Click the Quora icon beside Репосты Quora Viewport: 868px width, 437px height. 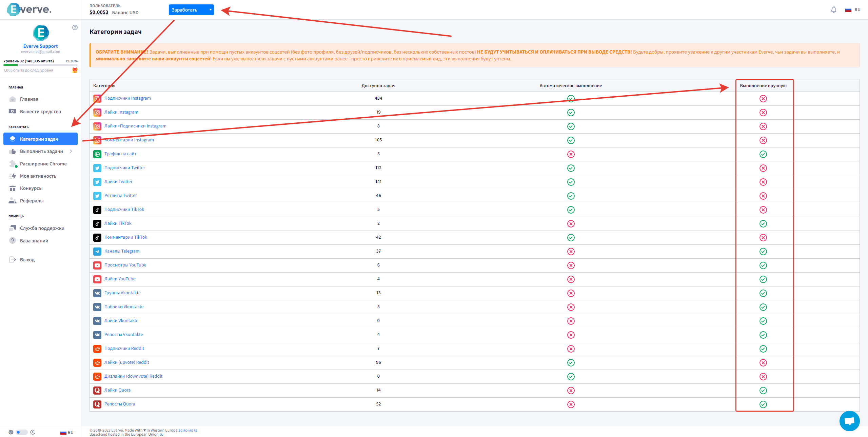pyautogui.click(x=97, y=404)
